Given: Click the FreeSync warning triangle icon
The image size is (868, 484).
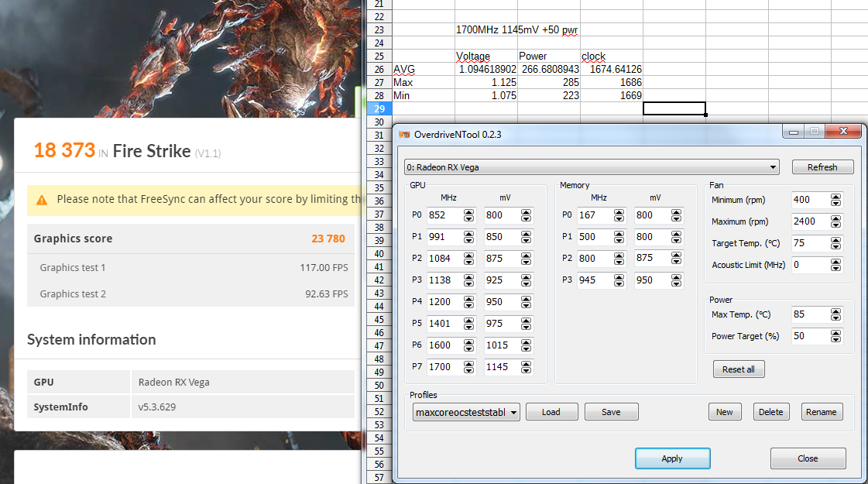Looking at the screenshot, I should [42, 200].
